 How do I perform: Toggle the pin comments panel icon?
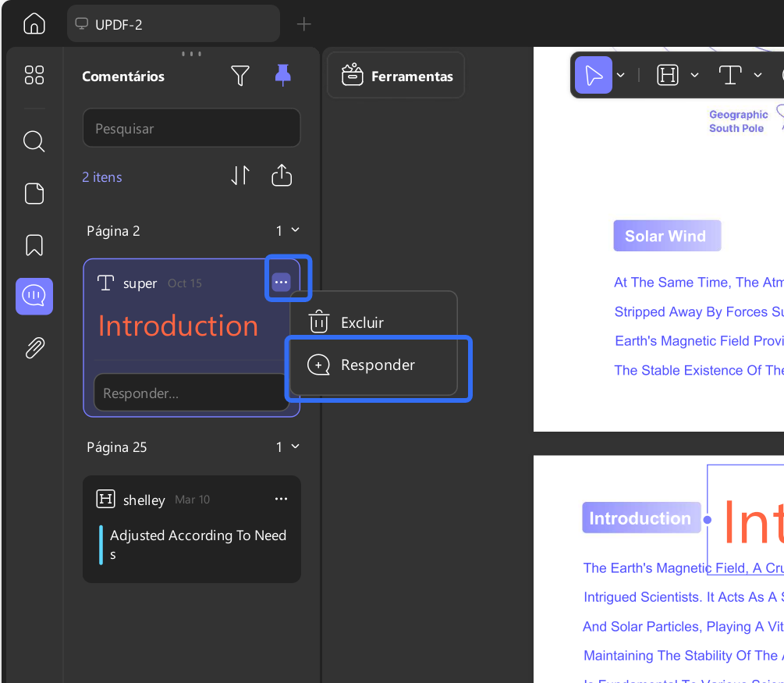point(282,75)
